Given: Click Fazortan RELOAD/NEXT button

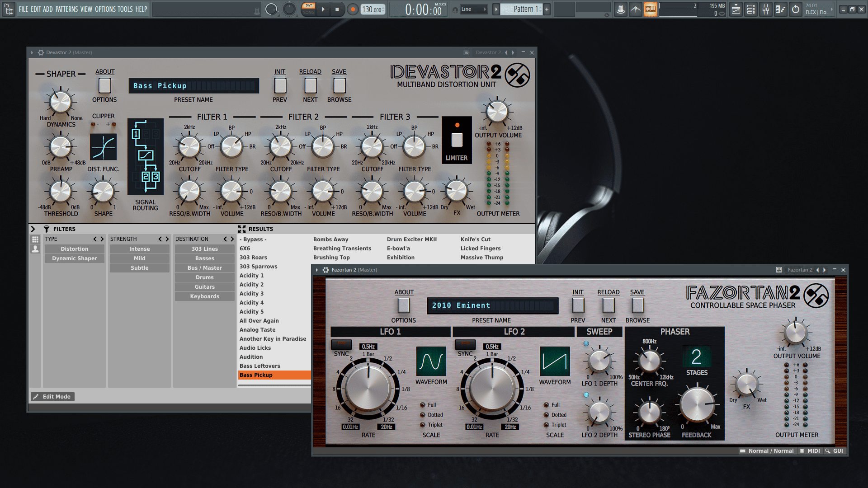Looking at the screenshot, I should pos(609,305).
